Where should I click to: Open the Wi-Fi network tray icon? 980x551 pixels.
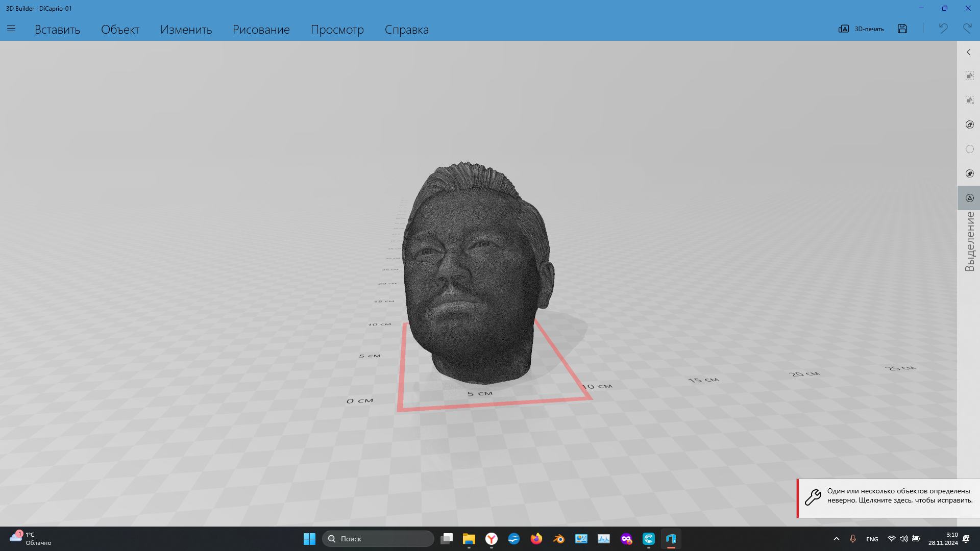click(892, 539)
